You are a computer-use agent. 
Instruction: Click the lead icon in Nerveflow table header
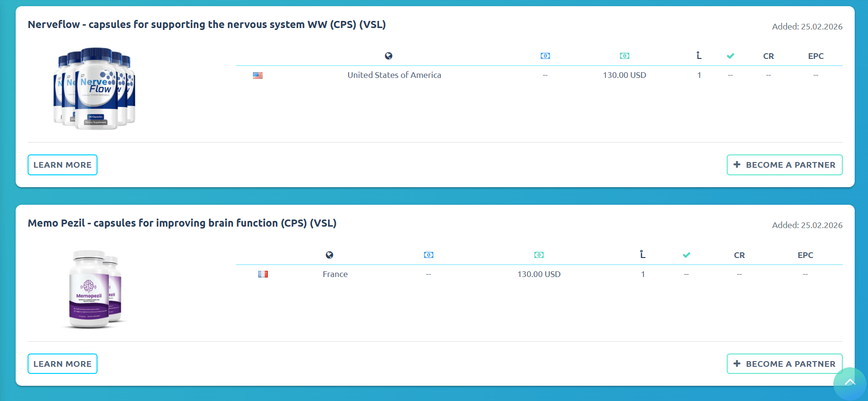tap(699, 56)
